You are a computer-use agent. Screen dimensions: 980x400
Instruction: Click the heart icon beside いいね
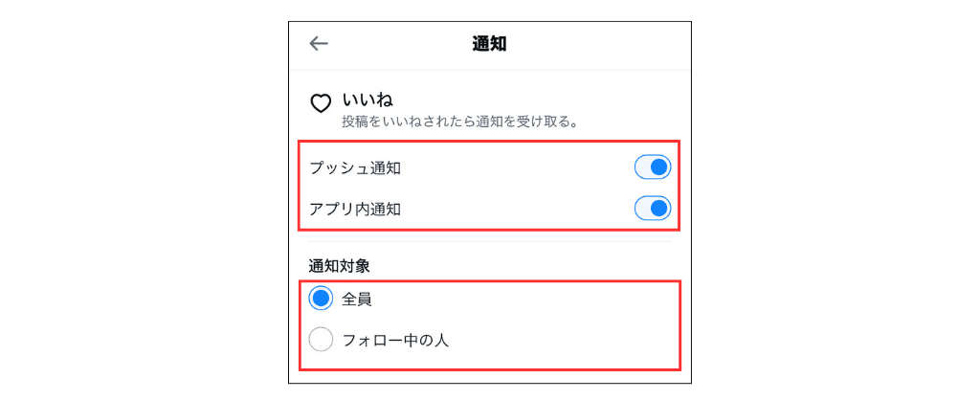pos(321,103)
